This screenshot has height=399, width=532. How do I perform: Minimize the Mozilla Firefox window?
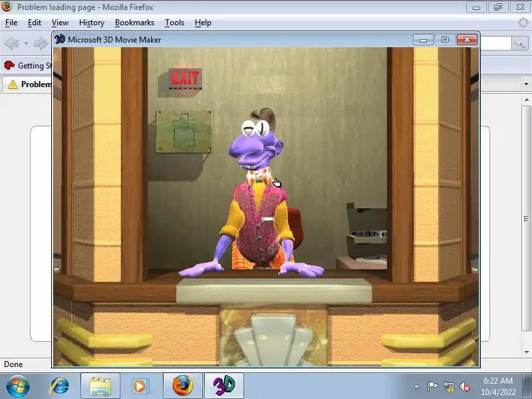pyautogui.click(x=476, y=7)
